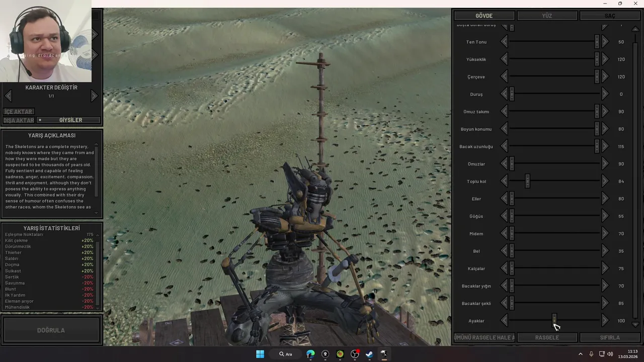Increase Omuzlar with its right arrow
The height and width of the screenshot is (362, 644).
point(605,164)
